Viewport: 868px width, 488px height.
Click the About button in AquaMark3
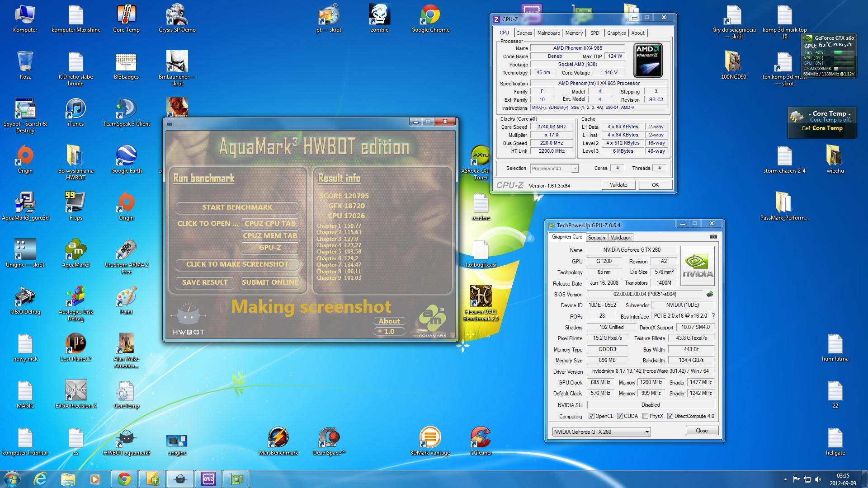coord(389,321)
